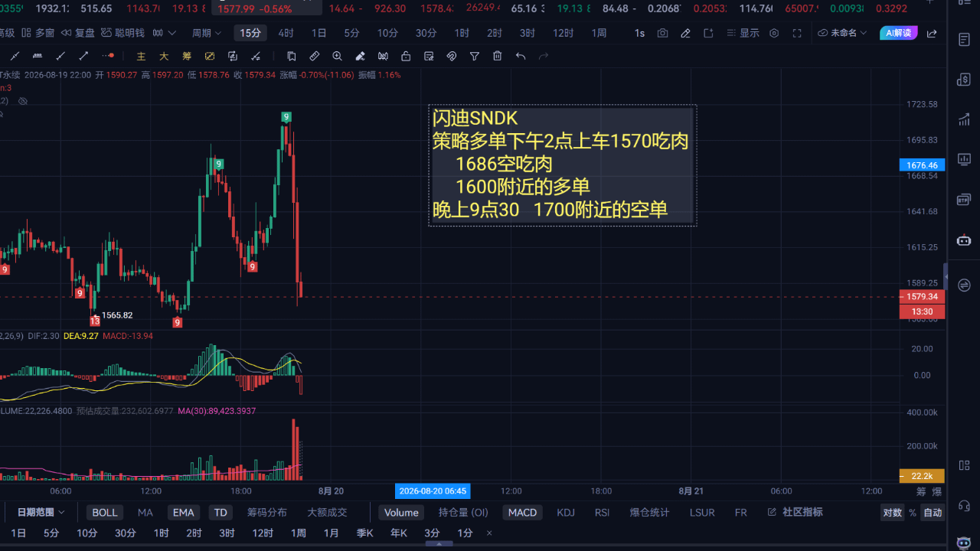Toggle the EMA indicator
The height and width of the screenshot is (551, 980).
click(x=183, y=512)
